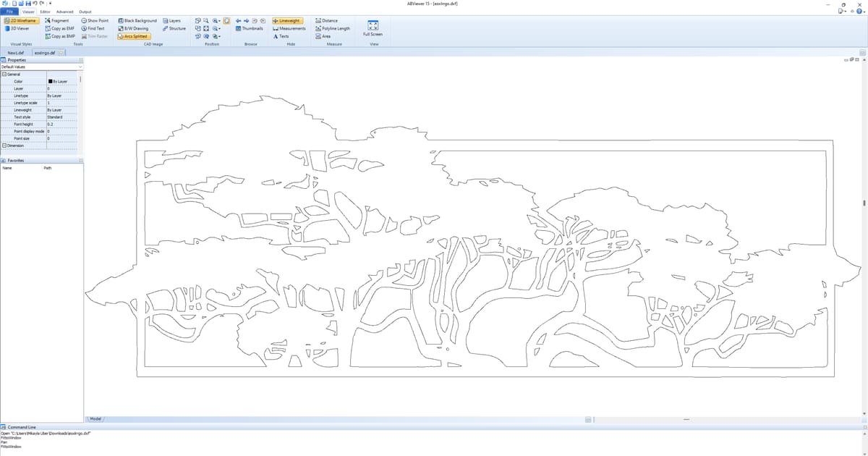This screenshot has width=868, height=456.
Task: Select the Distance measure tool
Action: click(328, 21)
